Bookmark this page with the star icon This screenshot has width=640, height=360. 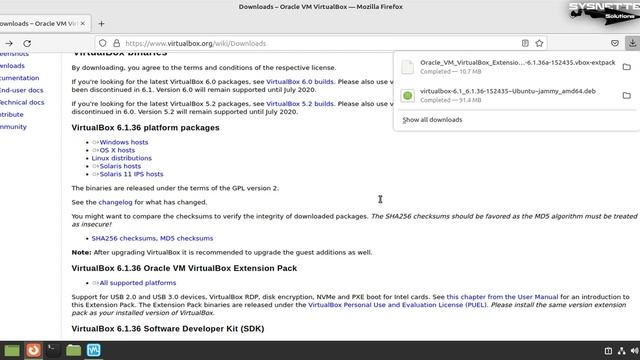539,43
